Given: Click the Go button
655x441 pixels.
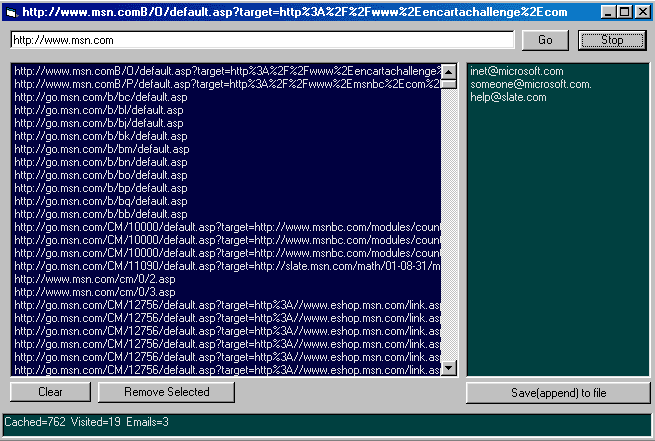Looking at the screenshot, I should click(x=545, y=40).
